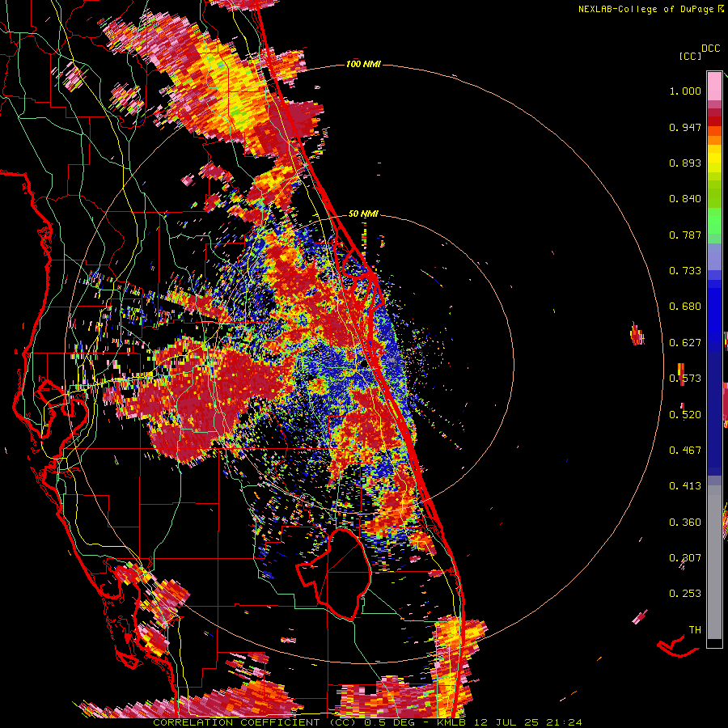Click the 100 NMI range ring label
This screenshot has height=728, width=728.
click(363, 64)
